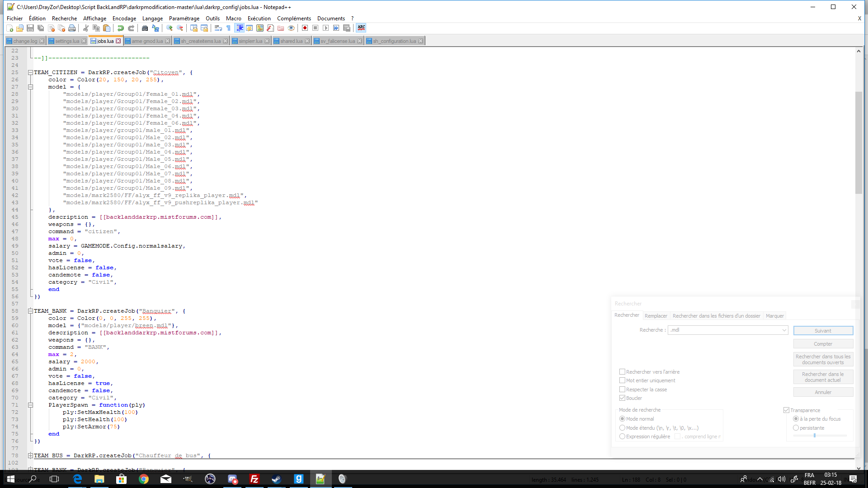The height and width of the screenshot is (488, 868).
Task: Toggle the Indent Guide toolbar icon
Action: click(240, 28)
